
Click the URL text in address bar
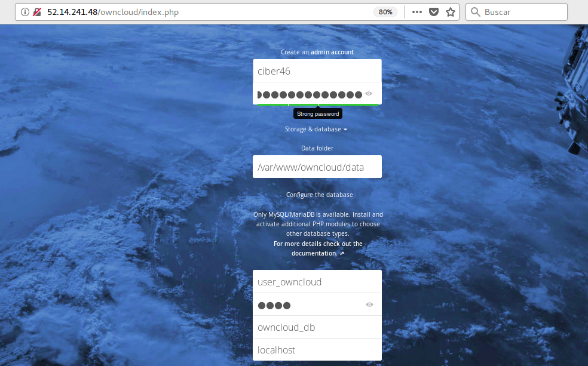click(x=113, y=12)
